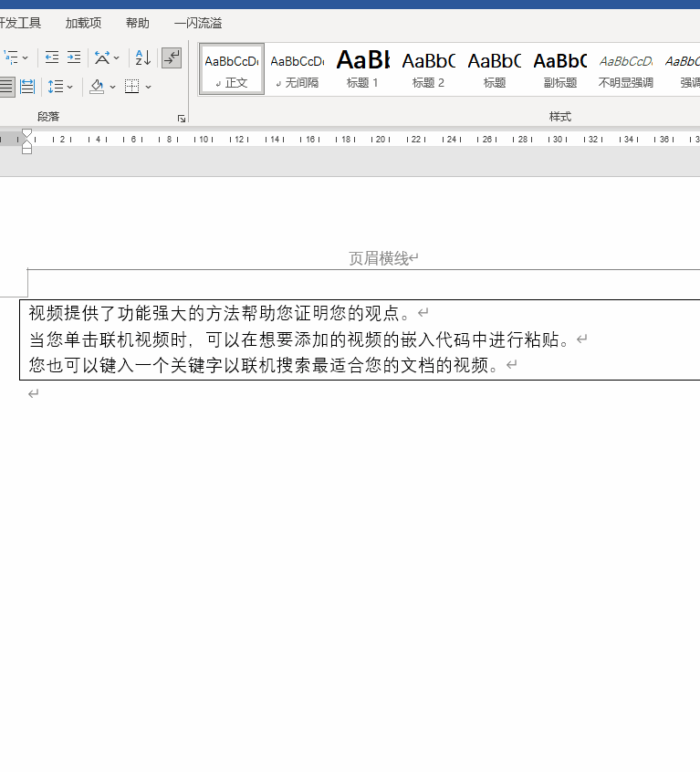Sort text with the A-Z sort icon
The image size is (700, 772).
(x=142, y=57)
